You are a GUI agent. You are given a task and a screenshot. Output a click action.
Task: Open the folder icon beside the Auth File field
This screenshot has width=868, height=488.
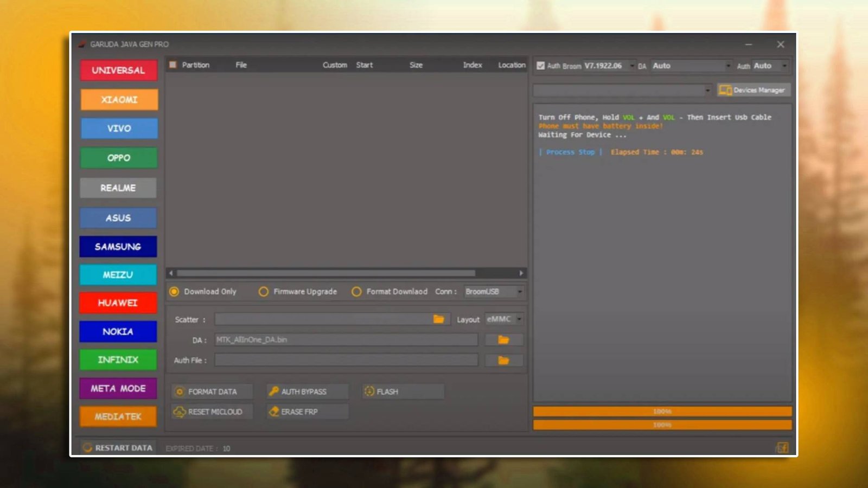tap(502, 359)
